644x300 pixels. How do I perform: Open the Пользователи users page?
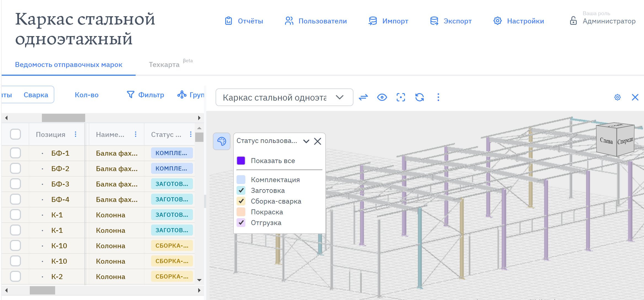(x=316, y=21)
